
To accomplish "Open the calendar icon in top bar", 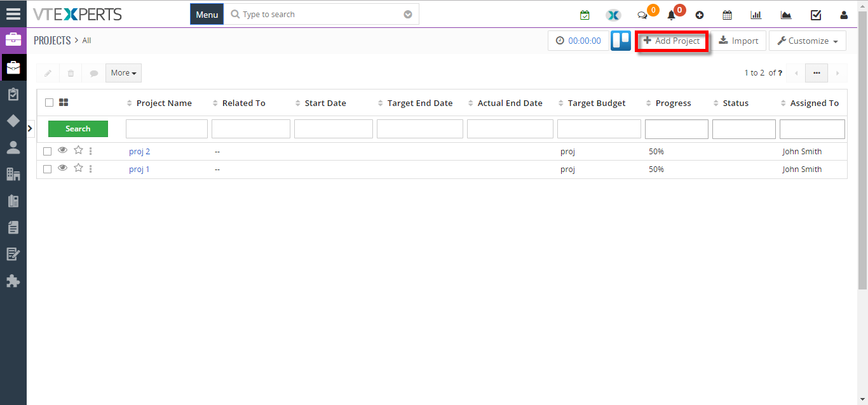I will coord(728,15).
